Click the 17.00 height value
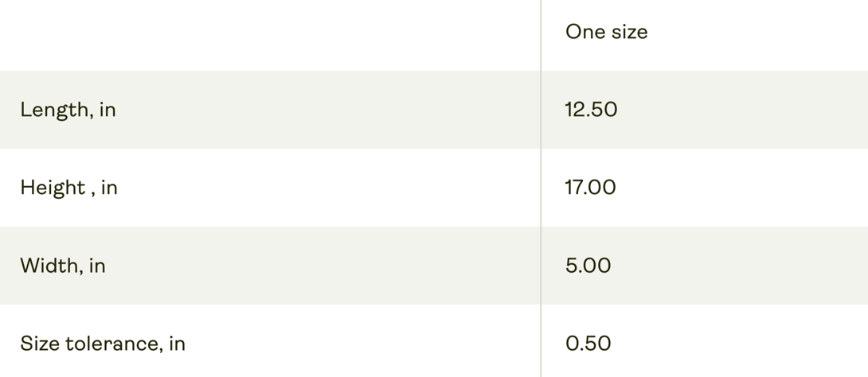Image resolution: width=868 pixels, height=377 pixels. coord(590,188)
